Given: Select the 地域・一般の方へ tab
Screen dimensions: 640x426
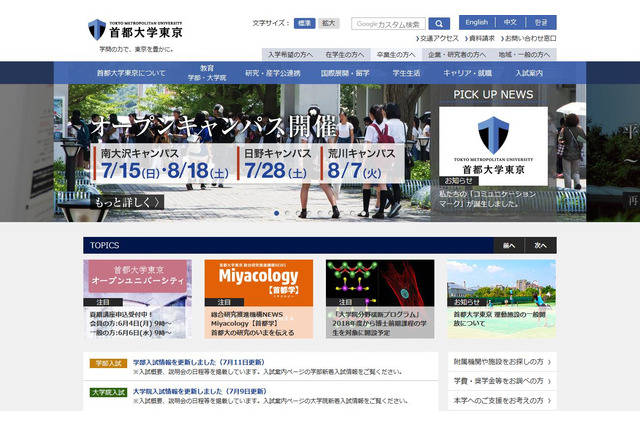Looking at the screenshot, I should click(x=524, y=54).
